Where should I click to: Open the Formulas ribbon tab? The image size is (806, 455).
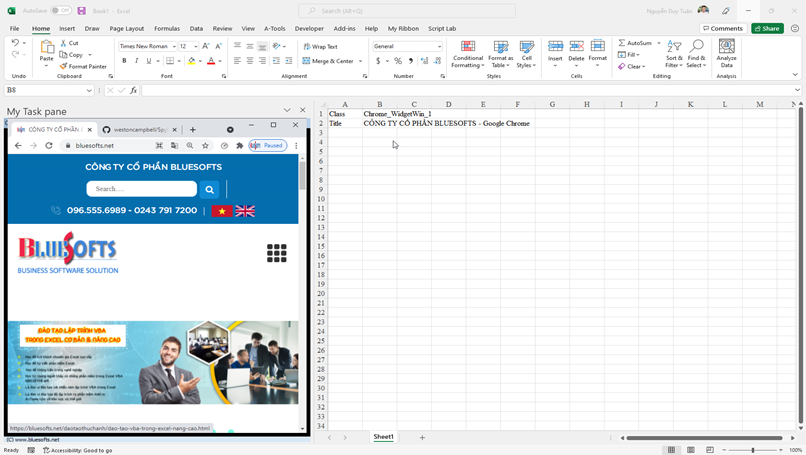click(167, 29)
